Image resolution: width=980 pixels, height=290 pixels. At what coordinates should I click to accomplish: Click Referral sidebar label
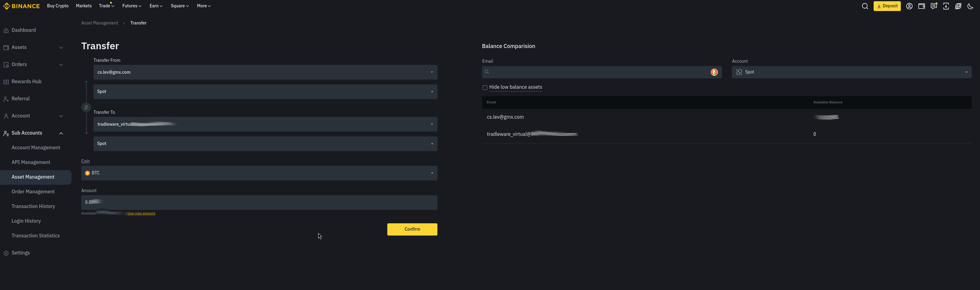pyautogui.click(x=20, y=99)
